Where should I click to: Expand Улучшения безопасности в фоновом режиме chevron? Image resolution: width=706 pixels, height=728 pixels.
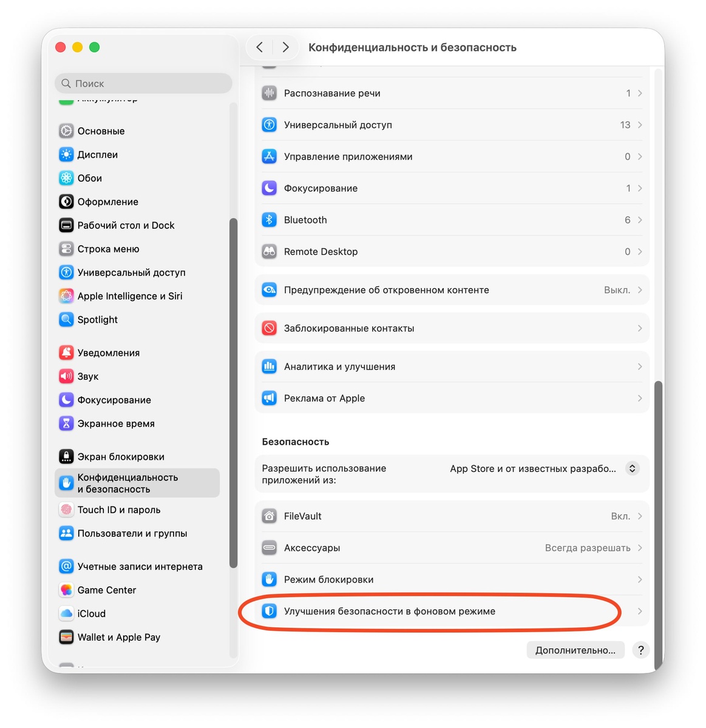pyautogui.click(x=640, y=611)
